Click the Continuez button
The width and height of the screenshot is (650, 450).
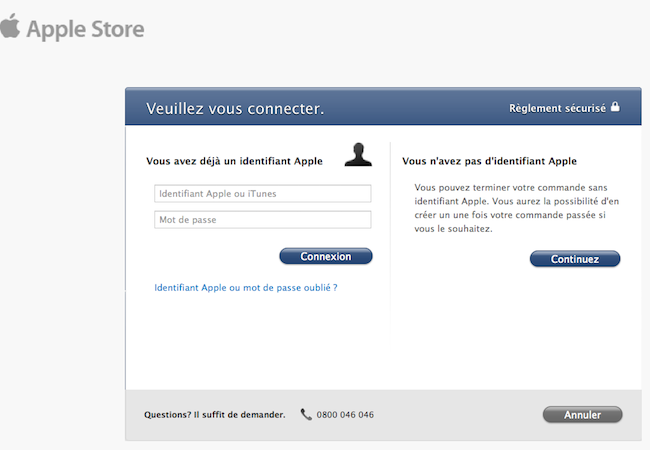(x=575, y=259)
